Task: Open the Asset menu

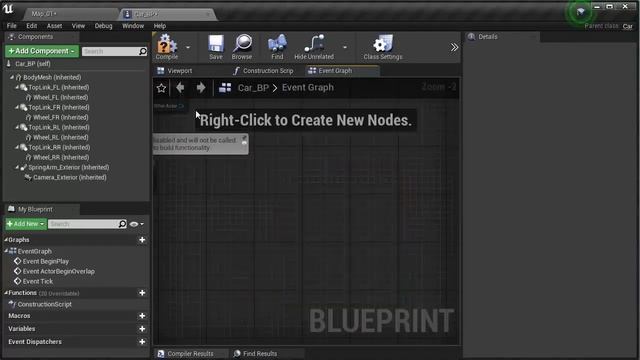Action: pos(54,26)
